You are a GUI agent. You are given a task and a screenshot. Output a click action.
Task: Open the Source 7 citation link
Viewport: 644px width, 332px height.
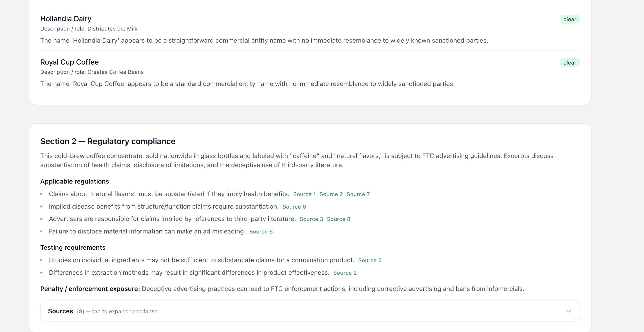358,194
